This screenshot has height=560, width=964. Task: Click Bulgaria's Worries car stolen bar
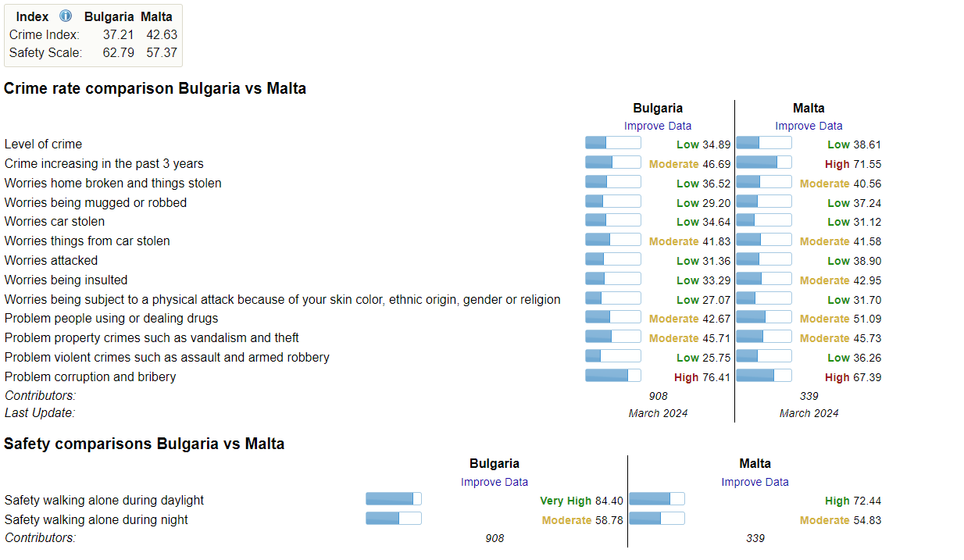[612, 220]
